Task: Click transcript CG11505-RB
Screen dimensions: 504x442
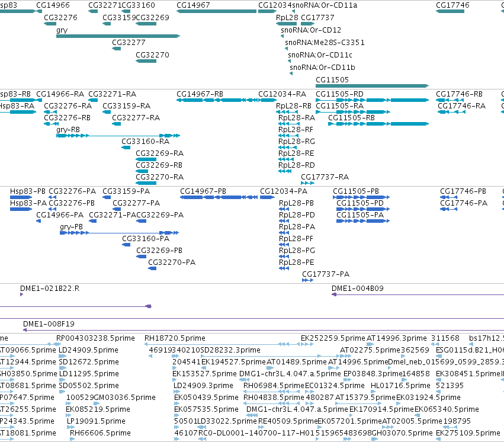Action: click(351, 118)
